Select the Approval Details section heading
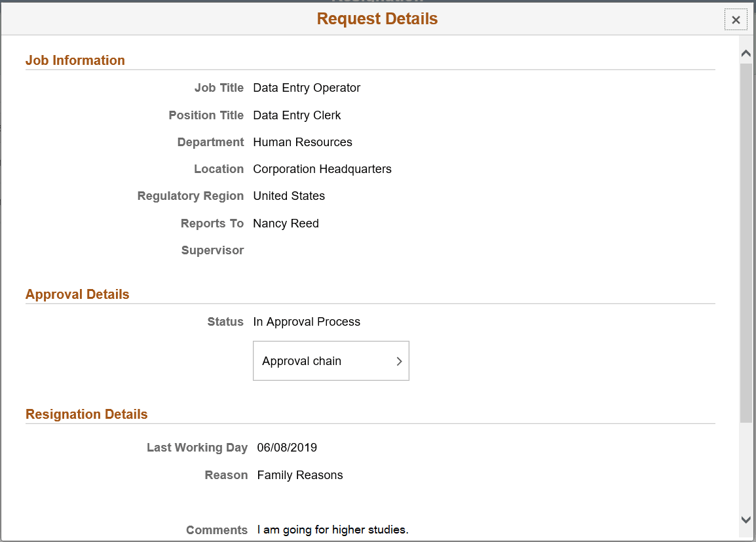This screenshot has width=756, height=542. (x=77, y=294)
